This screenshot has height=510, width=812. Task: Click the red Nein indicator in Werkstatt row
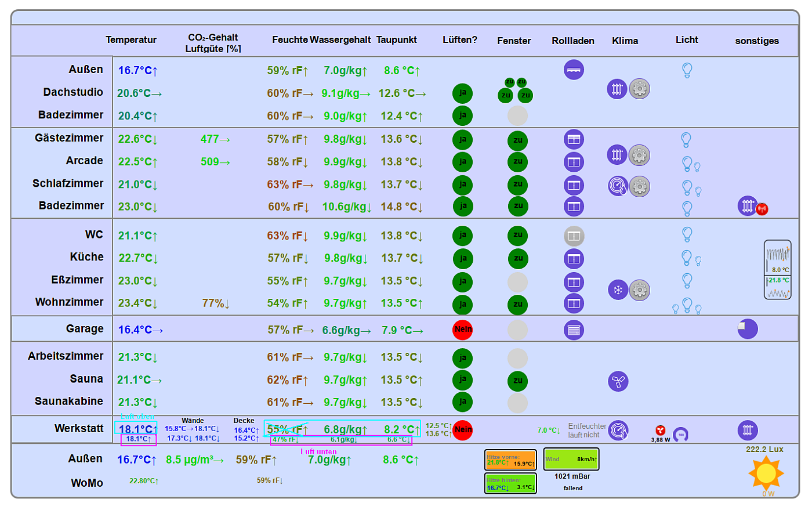click(x=463, y=430)
